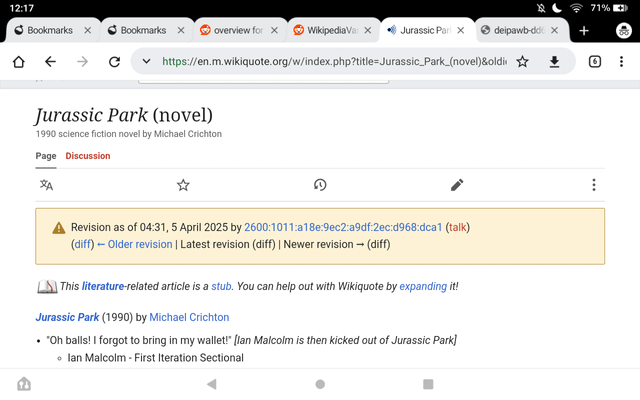Open the blue diff link
The width and height of the screenshot is (640, 400).
[83, 244]
